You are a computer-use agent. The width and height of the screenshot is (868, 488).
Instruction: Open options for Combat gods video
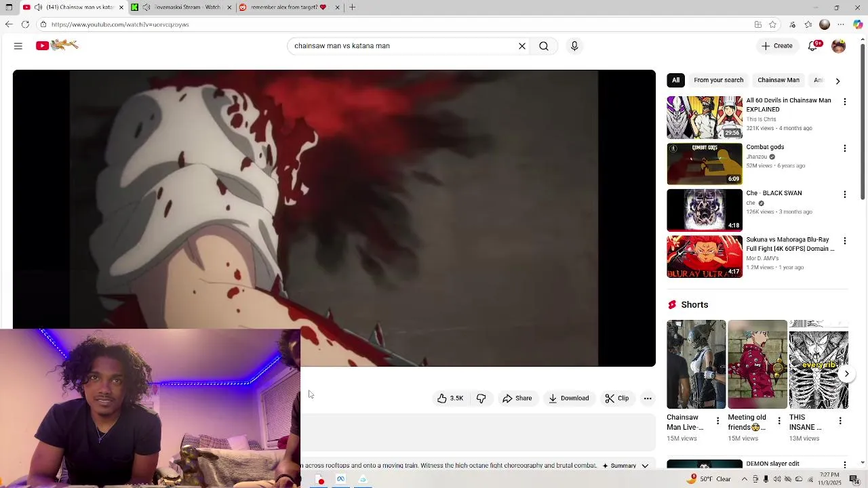[844, 148]
